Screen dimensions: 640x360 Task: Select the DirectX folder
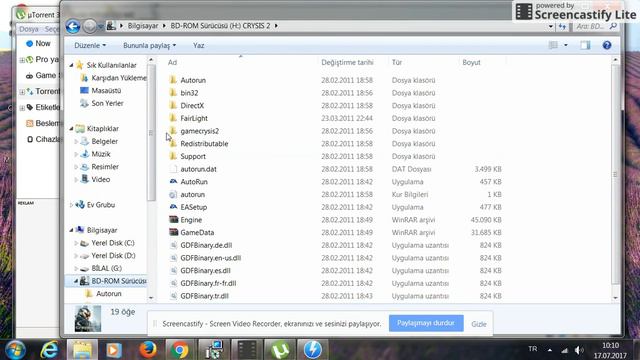tap(192, 106)
